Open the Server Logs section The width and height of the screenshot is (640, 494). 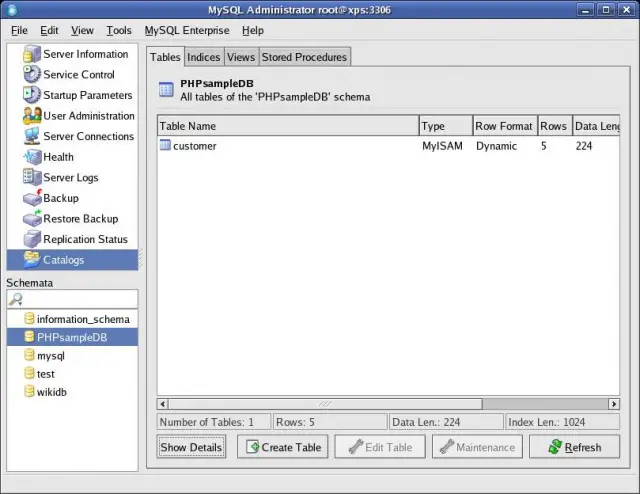[x=70, y=177]
